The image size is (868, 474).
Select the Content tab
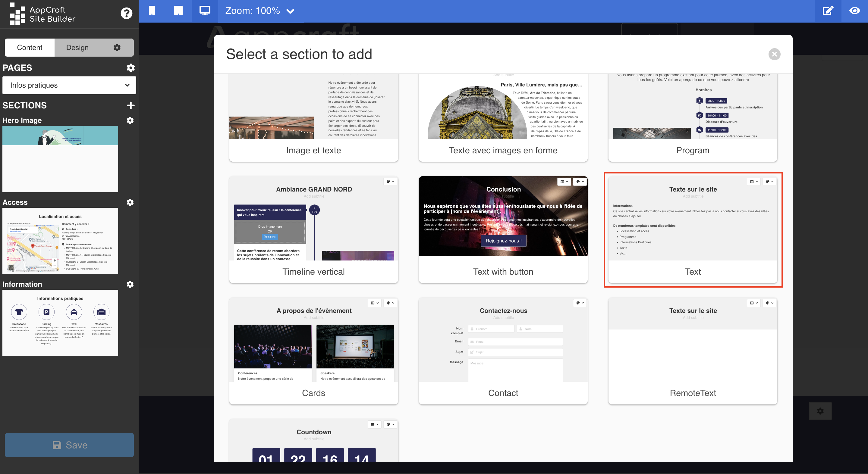click(30, 48)
